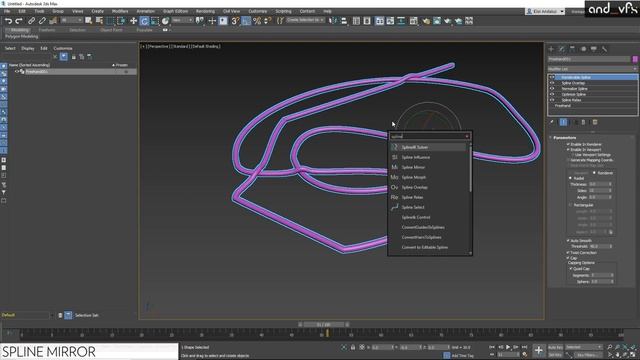The width and height of the screenshot is (640, 360).
Task: Click the Align tool icon in toolbar
Action: click(344, 21)
